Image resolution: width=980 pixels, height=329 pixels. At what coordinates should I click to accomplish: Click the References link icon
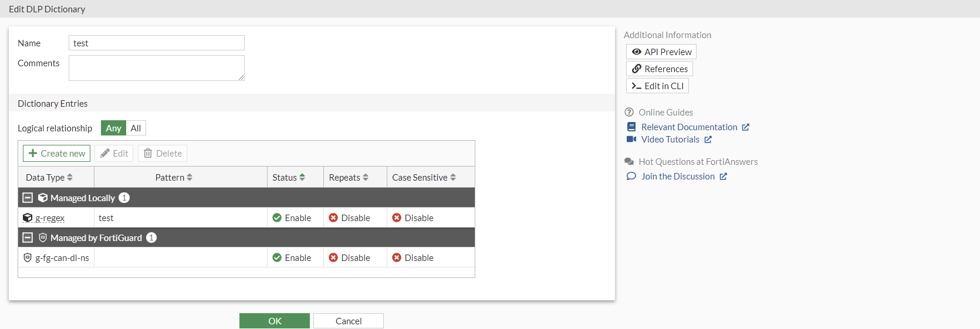click(636, 69)
